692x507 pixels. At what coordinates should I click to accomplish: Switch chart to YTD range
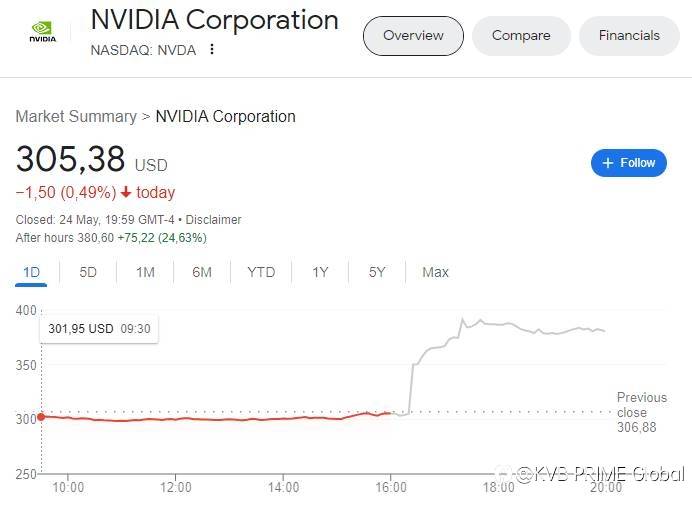(261, 272)
